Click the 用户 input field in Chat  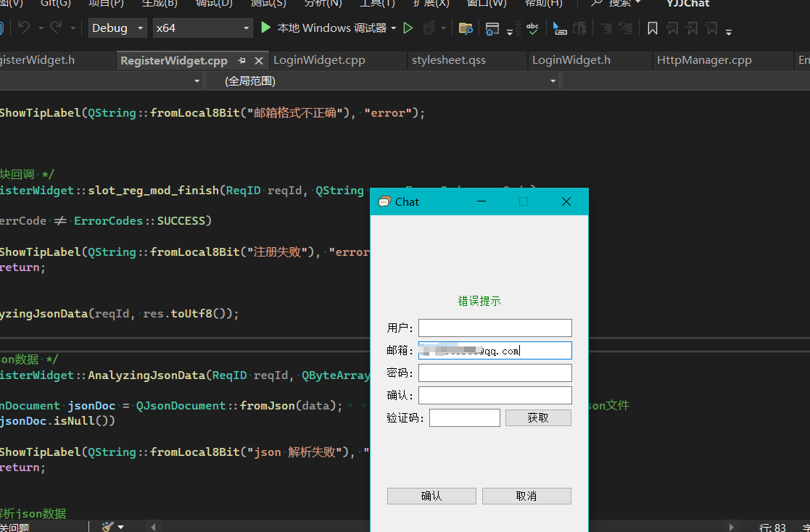[x=495, y=328]
